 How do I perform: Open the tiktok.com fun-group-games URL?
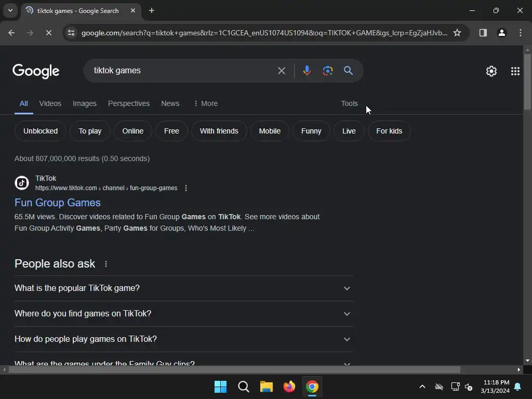pos(106,188)
